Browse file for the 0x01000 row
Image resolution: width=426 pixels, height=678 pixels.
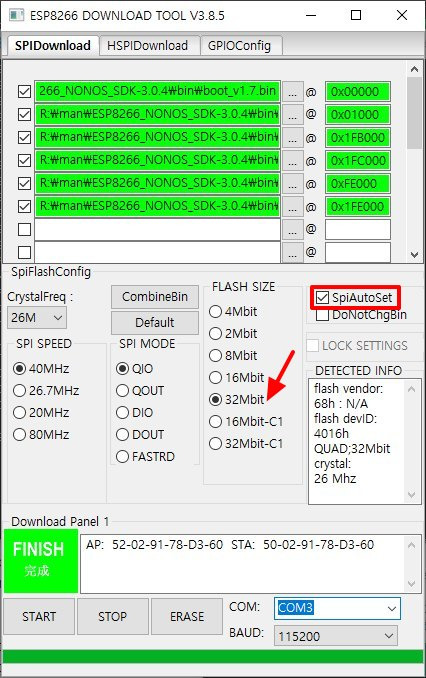coord(292,115)
